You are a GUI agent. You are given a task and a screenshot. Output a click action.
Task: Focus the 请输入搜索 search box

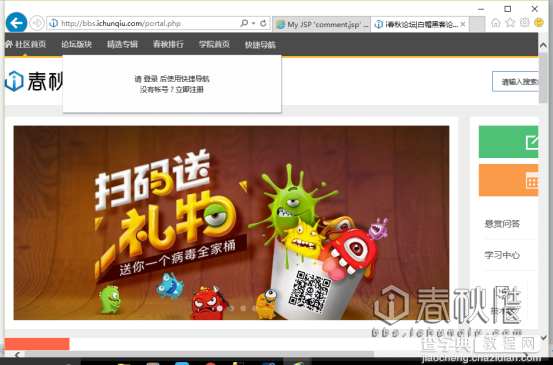(515, 81)
